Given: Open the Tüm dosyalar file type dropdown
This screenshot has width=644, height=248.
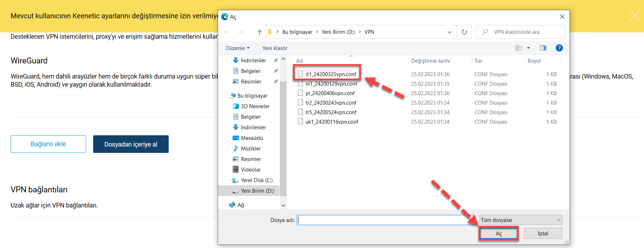Looking at the screenshot, I should (521, 220).
